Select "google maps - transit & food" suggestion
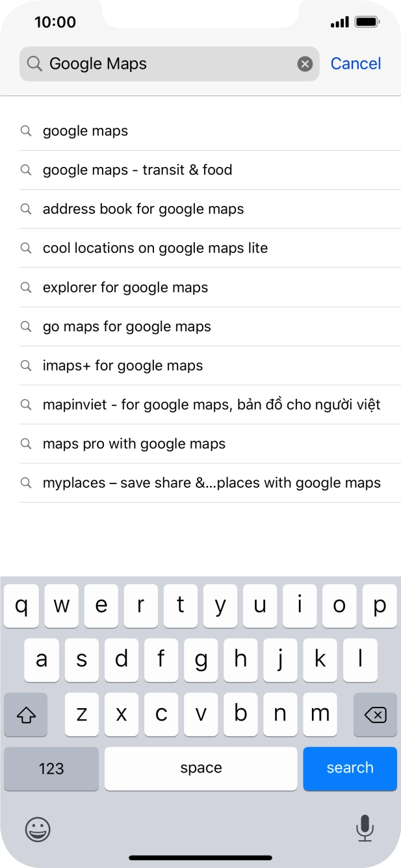The image size is (401, 868). coord(137,170)
